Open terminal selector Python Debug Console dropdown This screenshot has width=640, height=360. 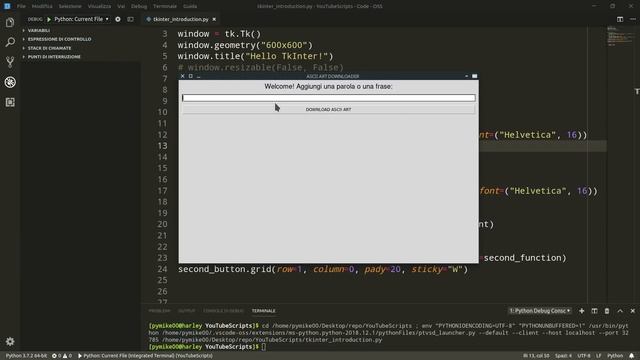click(540, 311)
